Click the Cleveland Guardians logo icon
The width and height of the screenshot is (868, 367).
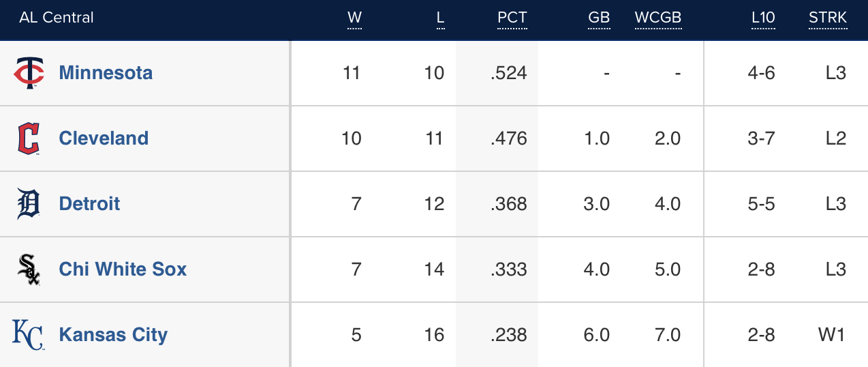click(29, 138)
